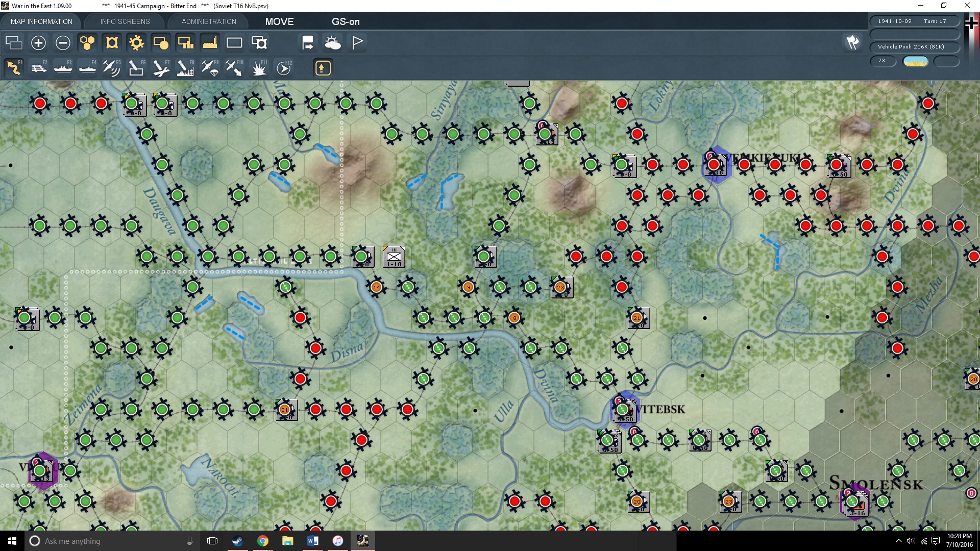Select F4 amphibious transport mode
Viewport: 980px width, 551px height.
pyautogui.click(x=87, y=68)
